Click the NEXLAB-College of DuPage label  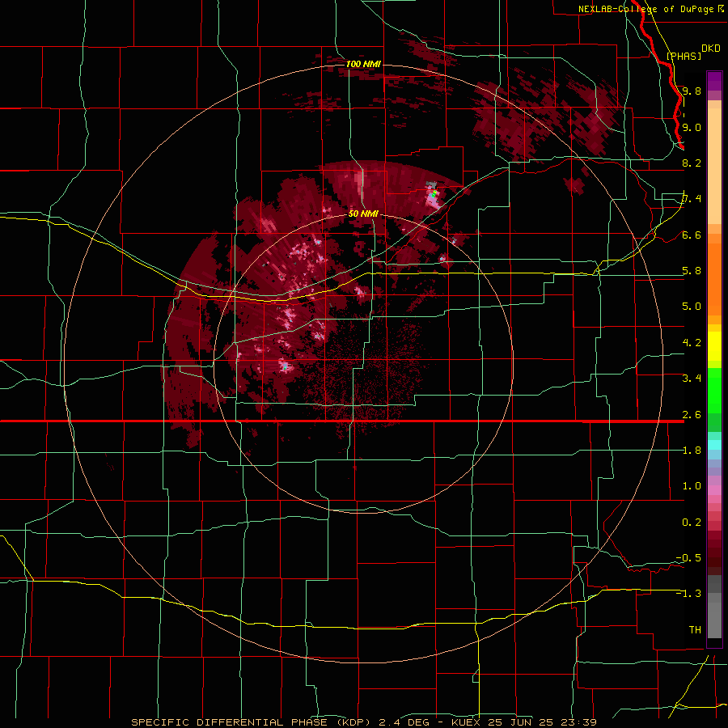click(x=646, y=9)
